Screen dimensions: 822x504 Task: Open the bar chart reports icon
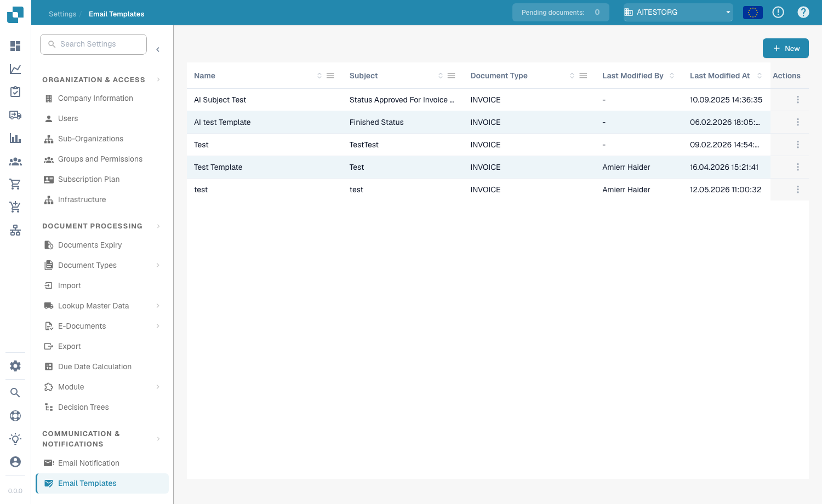pyautogui.click(x=15, y=138)
